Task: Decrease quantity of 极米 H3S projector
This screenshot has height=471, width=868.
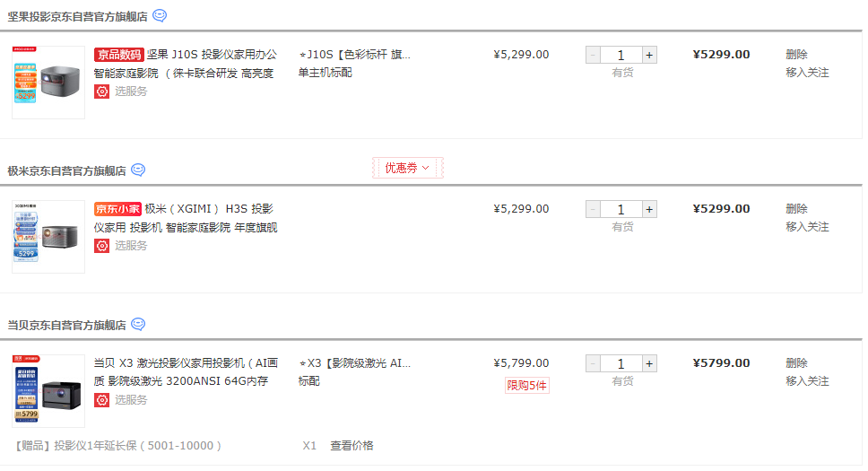Action: click(x=593, y=209)
